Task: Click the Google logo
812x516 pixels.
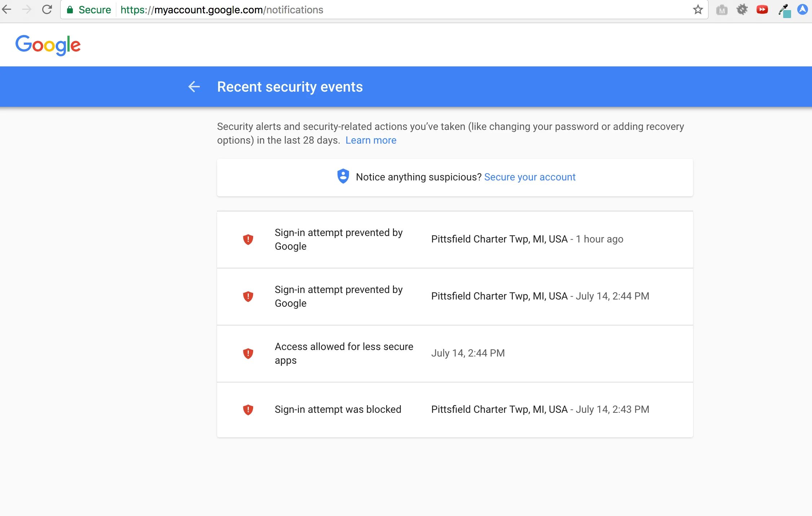Action: coord(48,45)
